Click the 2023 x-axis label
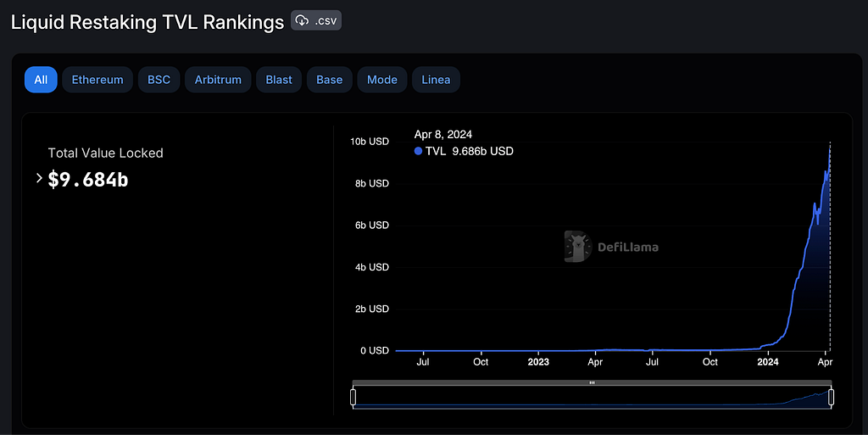Viewport: 868px width, 435px height. (x=538, y=362)
